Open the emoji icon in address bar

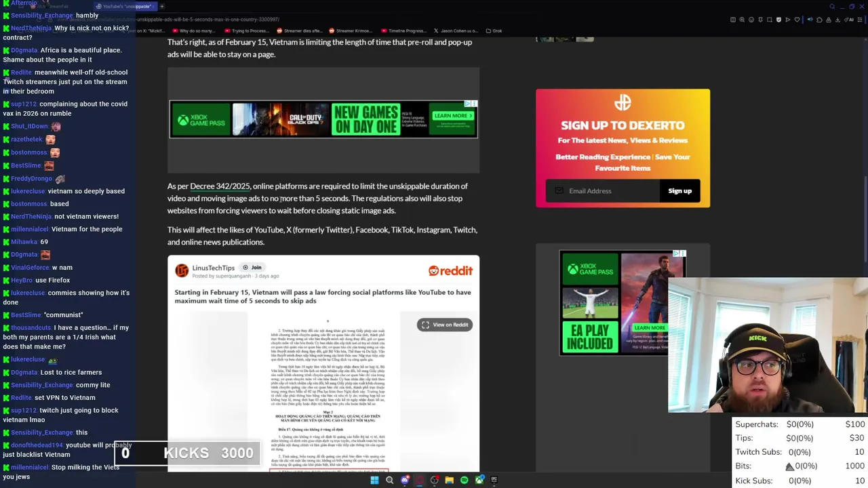[x=751, y=20]
